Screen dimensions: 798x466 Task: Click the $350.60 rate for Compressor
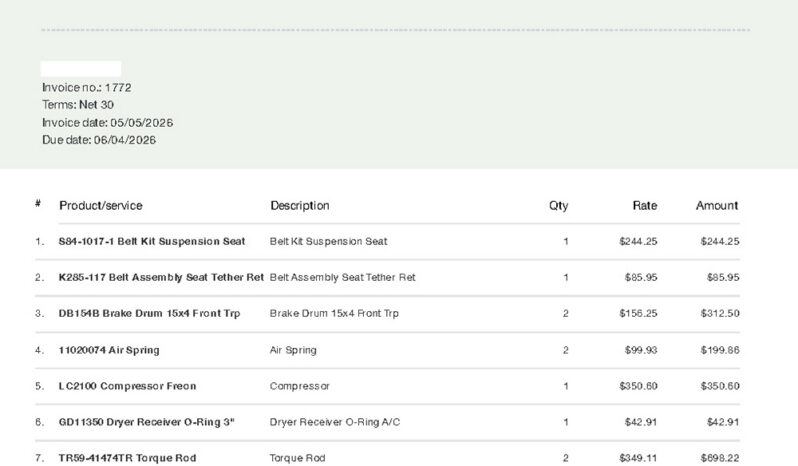(638, 386)
